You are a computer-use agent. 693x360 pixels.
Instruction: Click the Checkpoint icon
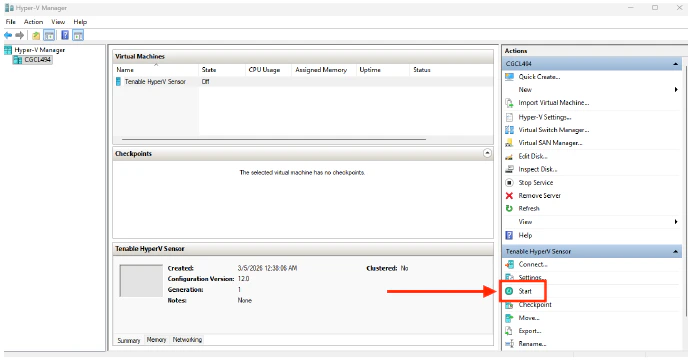(509, 305)
